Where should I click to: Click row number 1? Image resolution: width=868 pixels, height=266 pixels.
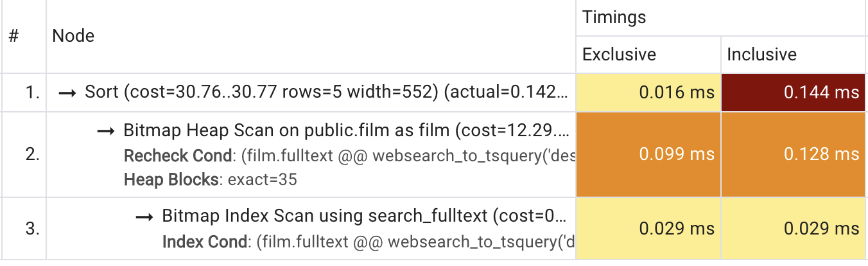click(33, 93)
